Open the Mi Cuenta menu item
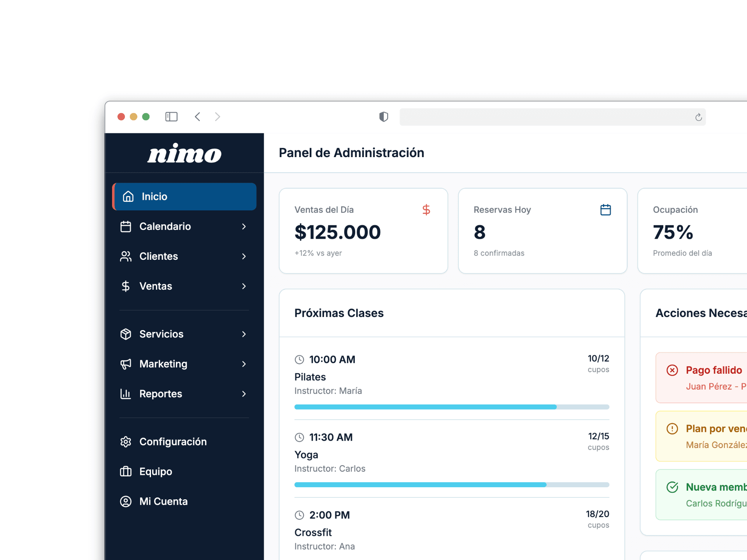 pyautogui.click(x=163, y=501)
